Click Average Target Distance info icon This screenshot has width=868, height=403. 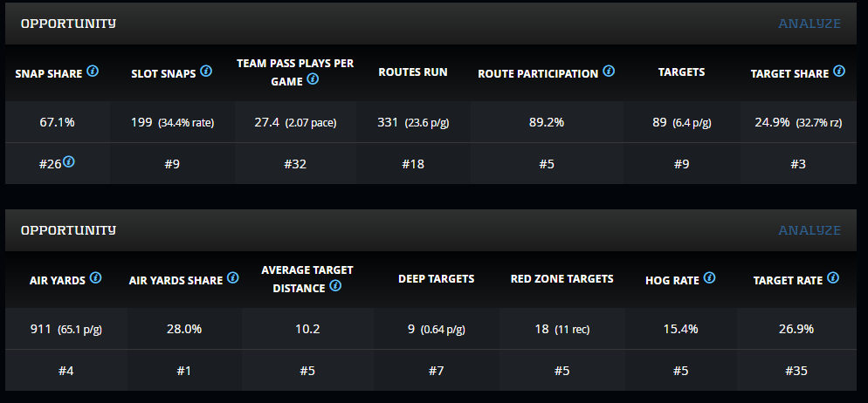pos(335,285)
